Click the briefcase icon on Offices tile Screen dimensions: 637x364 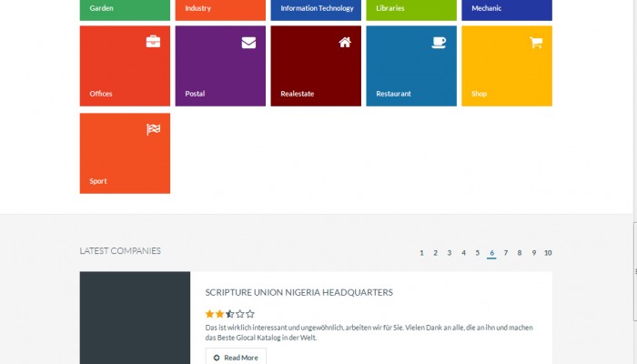coord(153,42)
